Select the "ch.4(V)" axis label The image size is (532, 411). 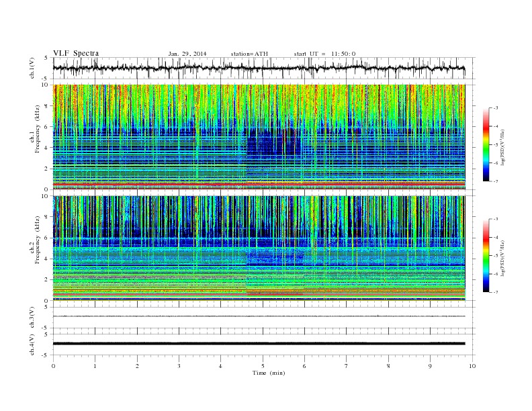point(32,345)
